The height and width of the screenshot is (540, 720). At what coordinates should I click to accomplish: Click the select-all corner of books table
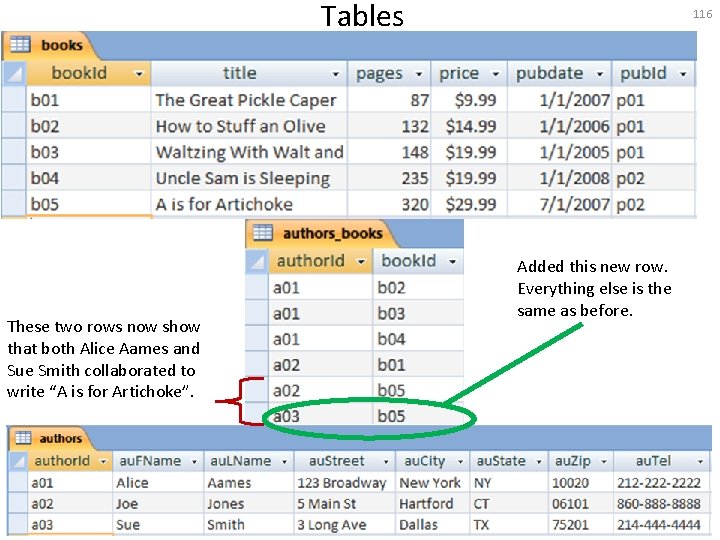tap(14, 73)
